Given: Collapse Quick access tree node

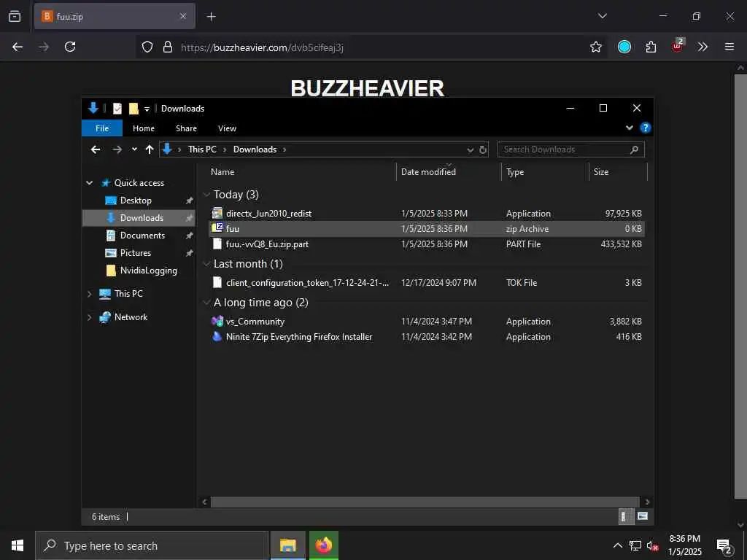Looking at the screenshot, I should click(89, 183).
